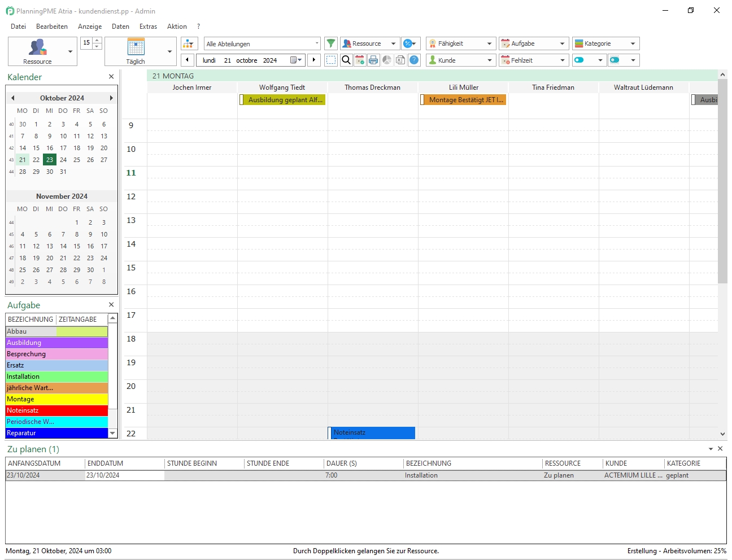This screenshot has width=732, height=560.
Task: Click the printer icon in toolbar
Action: click(x=373, y=60)
